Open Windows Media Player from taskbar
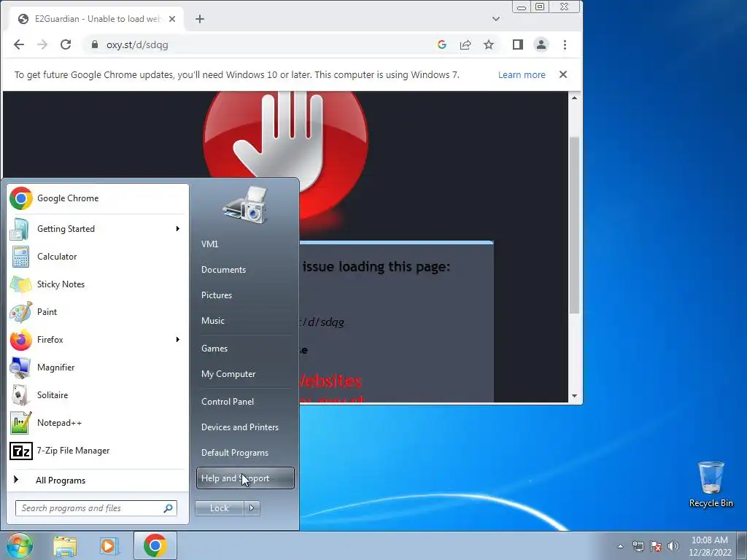Viewport: 747px width, 560px height. click(109, 545)
